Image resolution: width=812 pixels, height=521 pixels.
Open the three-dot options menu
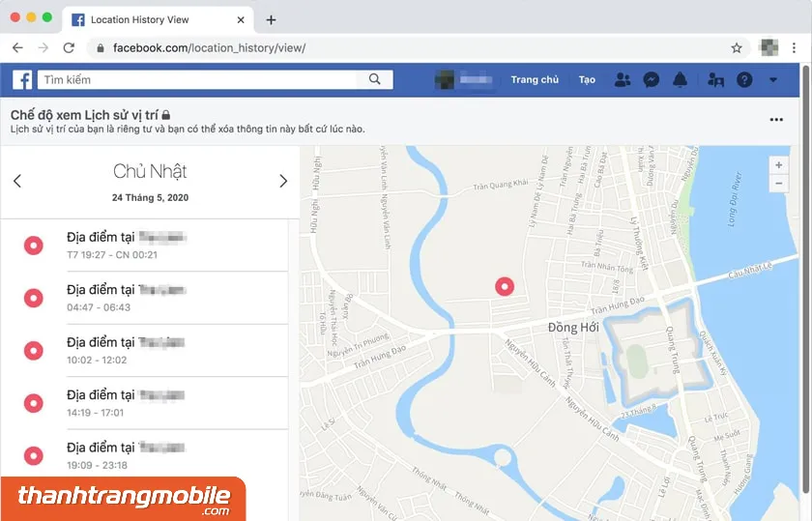(x=776, y=120)
